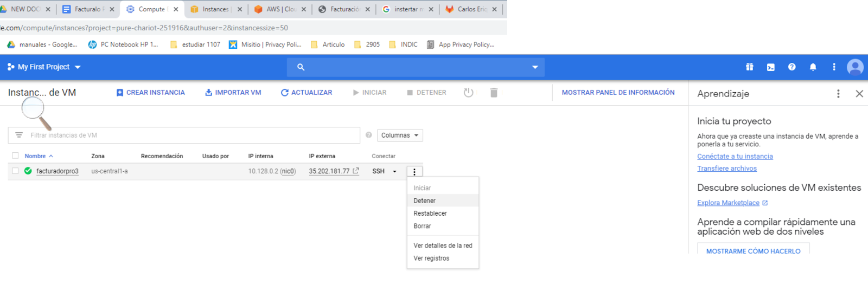This screenshot has width=868, height=285.
Task: Click the DETENER toolbar button
Action: pos(426,93)
